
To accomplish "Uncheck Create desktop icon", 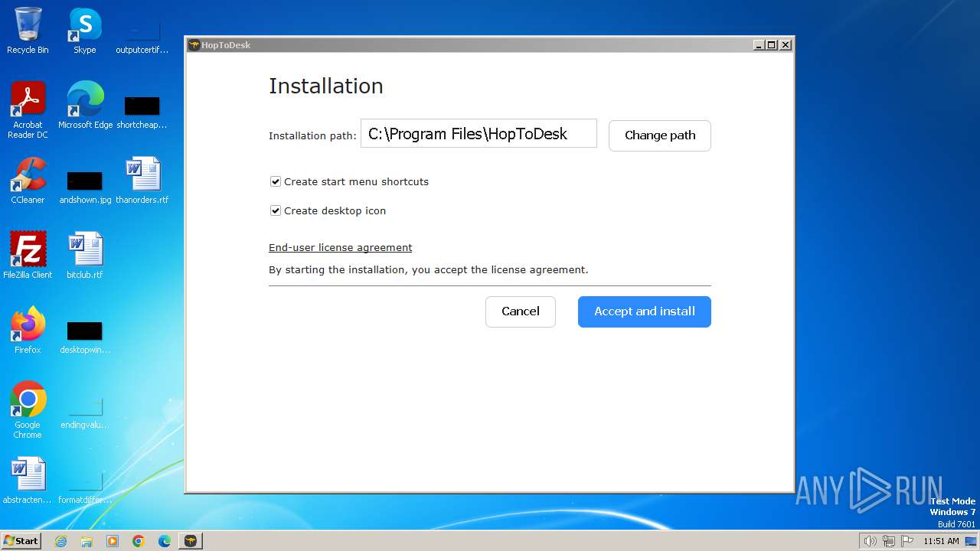I will (x=276, y=210).
